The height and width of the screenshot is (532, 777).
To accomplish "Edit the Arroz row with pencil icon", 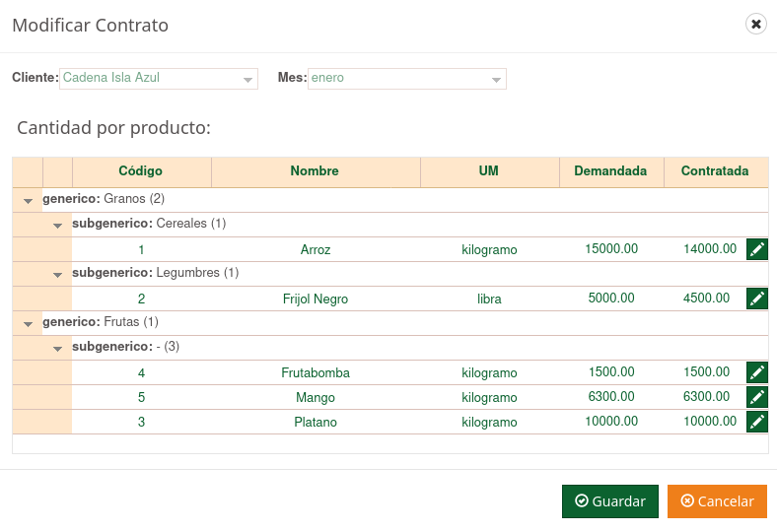I will [756, 249].
